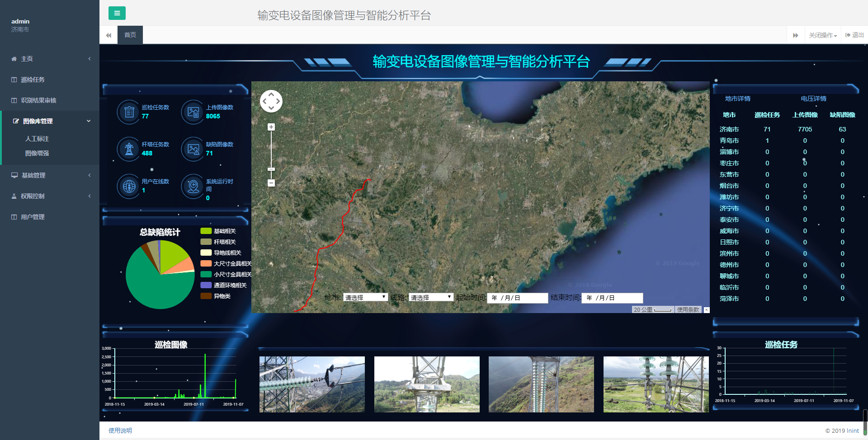Click the map zoom slider handle
The width and height of the screenshot is (868, 440).
pyautogui.click(x=271, y=169)
